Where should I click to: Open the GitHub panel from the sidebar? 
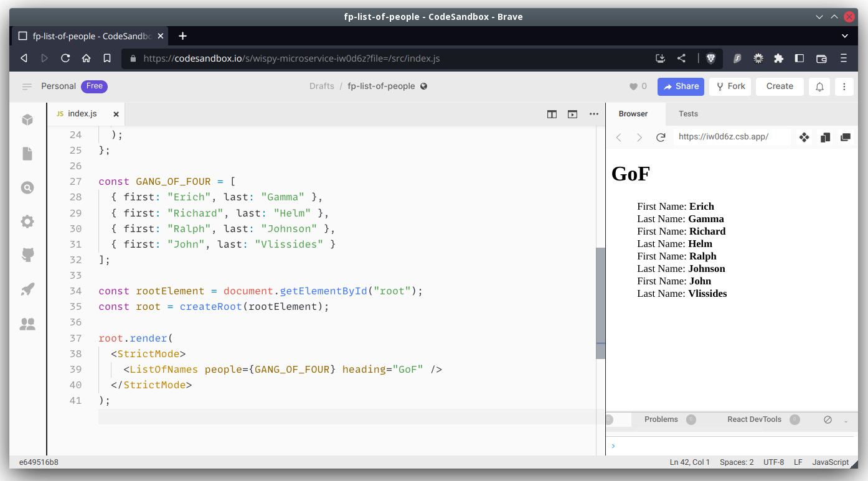27,255
